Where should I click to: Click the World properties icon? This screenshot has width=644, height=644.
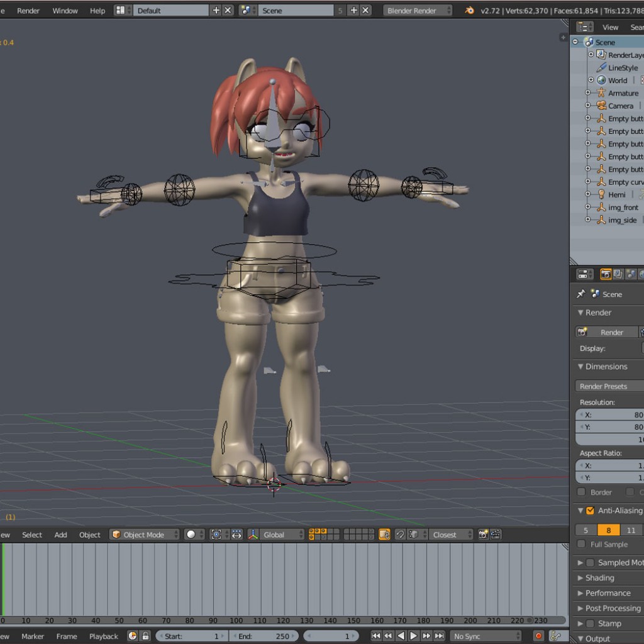[642, 274]
